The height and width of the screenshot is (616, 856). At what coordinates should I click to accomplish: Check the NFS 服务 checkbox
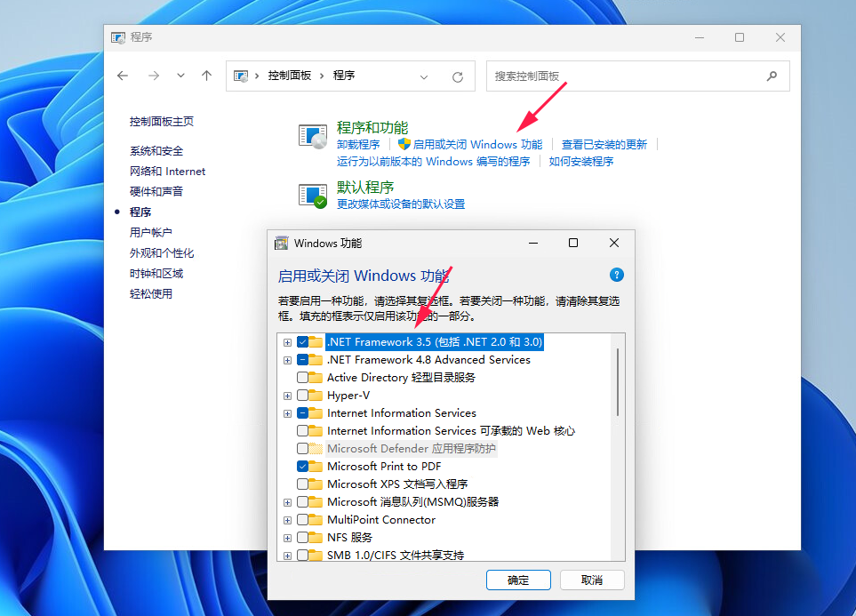point(302,538)
